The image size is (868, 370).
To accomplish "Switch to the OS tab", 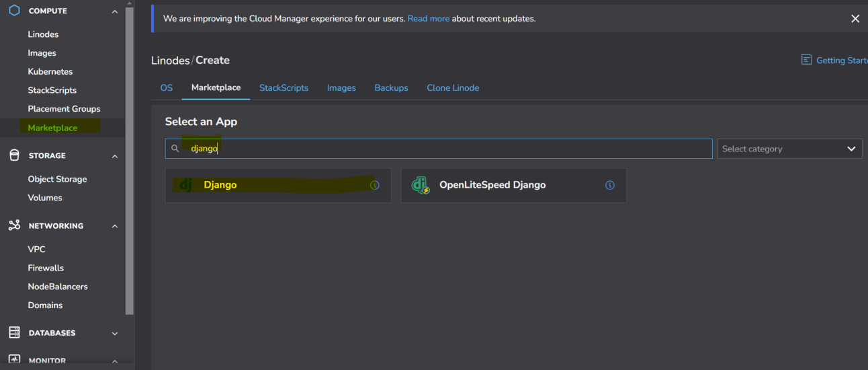I will point(167,87).
